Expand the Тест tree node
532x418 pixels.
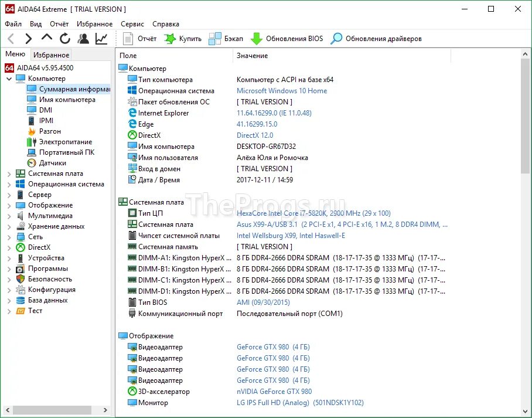pos(9,311)
